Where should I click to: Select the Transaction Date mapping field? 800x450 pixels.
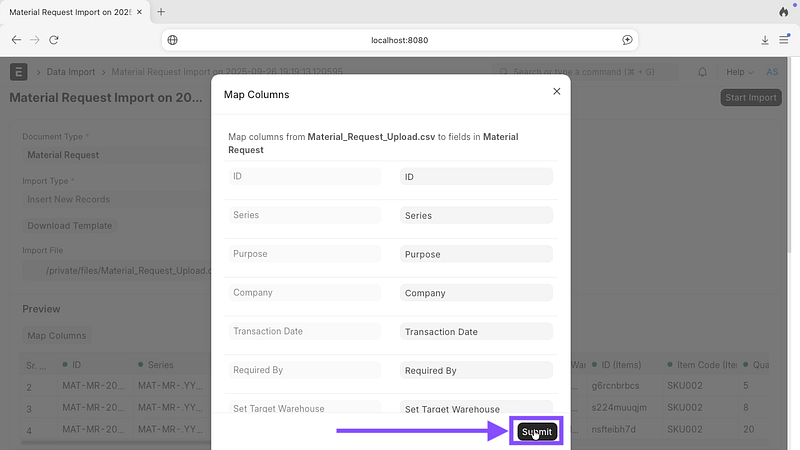click(476, 331)
